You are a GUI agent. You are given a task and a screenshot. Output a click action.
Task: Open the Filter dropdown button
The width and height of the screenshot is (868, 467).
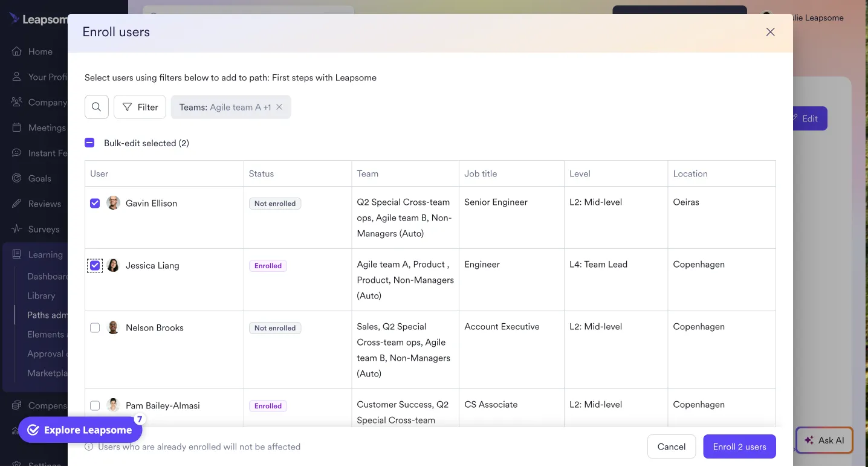[140, 107]
